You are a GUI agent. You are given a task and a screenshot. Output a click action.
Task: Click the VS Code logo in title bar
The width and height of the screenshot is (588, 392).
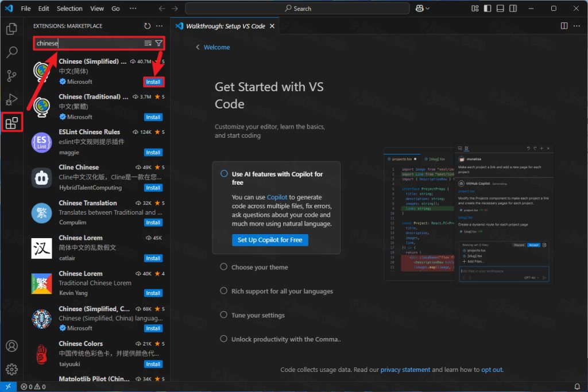[9, 8]
